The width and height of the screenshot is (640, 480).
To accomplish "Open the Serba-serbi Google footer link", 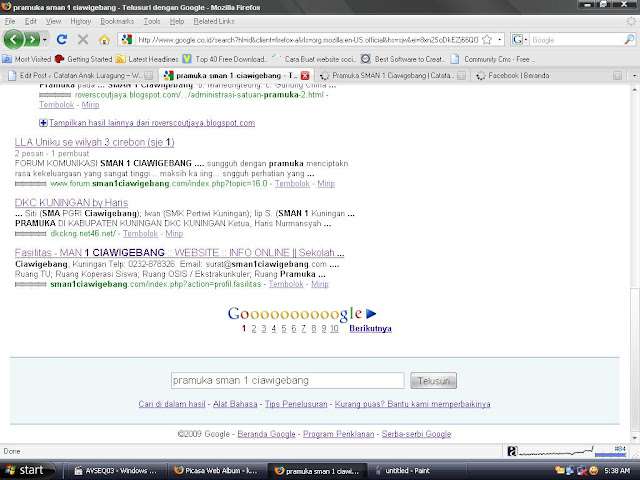I will click(x=416, y=434).
